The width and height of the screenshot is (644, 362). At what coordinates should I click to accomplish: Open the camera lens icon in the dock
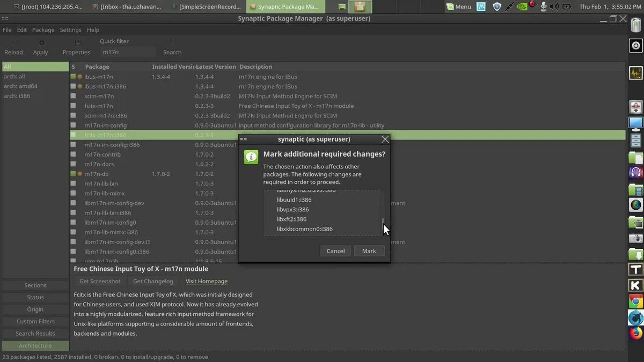(x=636, y=204)
